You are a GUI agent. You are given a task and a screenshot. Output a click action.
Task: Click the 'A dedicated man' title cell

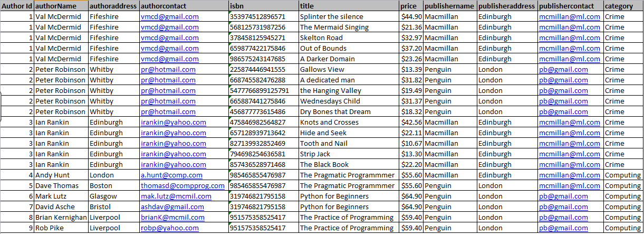tap(349, 80)
